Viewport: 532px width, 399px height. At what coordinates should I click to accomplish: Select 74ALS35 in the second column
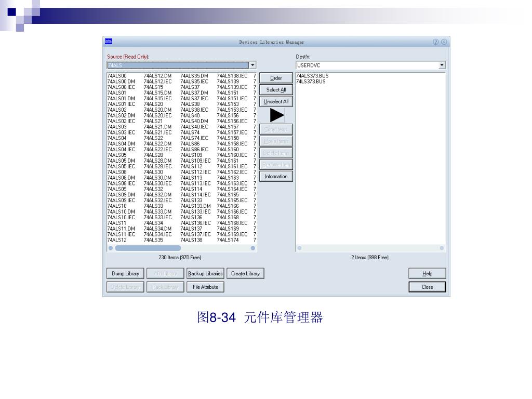pyautogui.click(x=153, y=240)
